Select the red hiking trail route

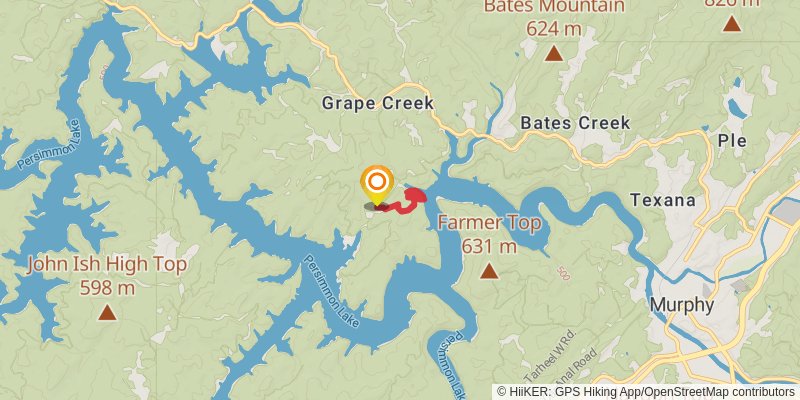point(407,201)
